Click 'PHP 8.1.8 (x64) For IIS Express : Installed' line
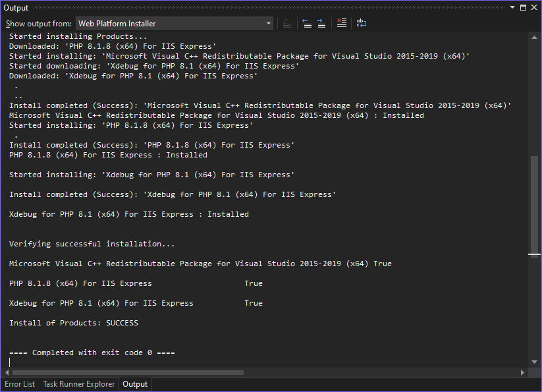The width and height of the screenshot is (542, 392). [108, 155]
